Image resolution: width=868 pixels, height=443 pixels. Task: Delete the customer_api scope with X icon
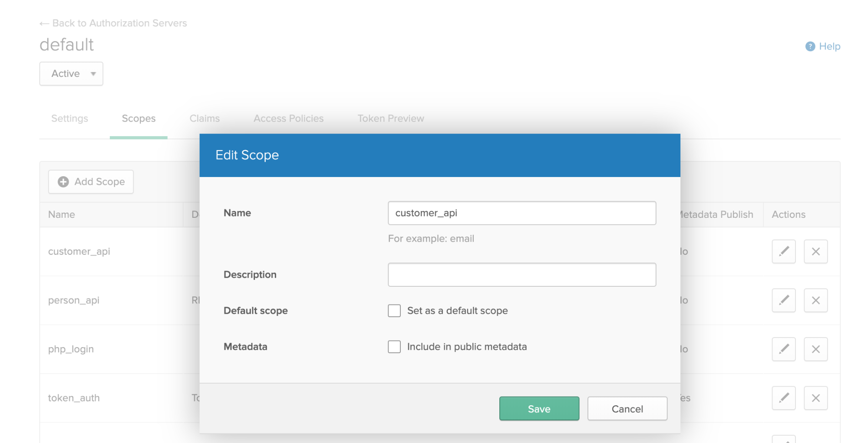pyautogui.click(x=815, y=251)
